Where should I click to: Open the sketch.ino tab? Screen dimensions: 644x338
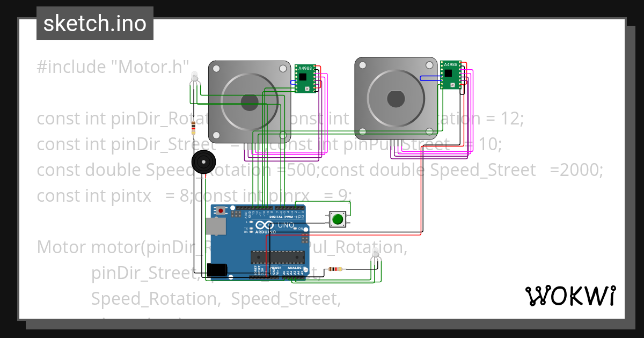click(x=94, y=23)
